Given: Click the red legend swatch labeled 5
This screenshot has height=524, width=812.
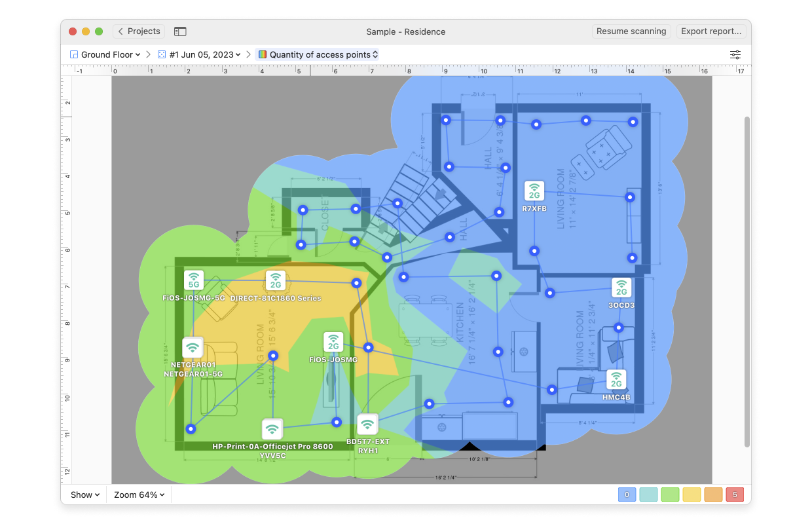Looking at the screenshot, I should tap(735, 495).
